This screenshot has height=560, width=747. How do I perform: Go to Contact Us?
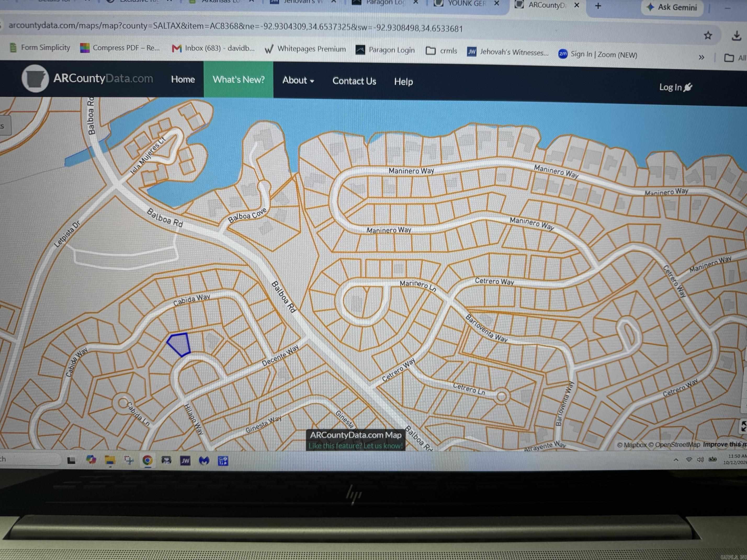tap(354, 81)
